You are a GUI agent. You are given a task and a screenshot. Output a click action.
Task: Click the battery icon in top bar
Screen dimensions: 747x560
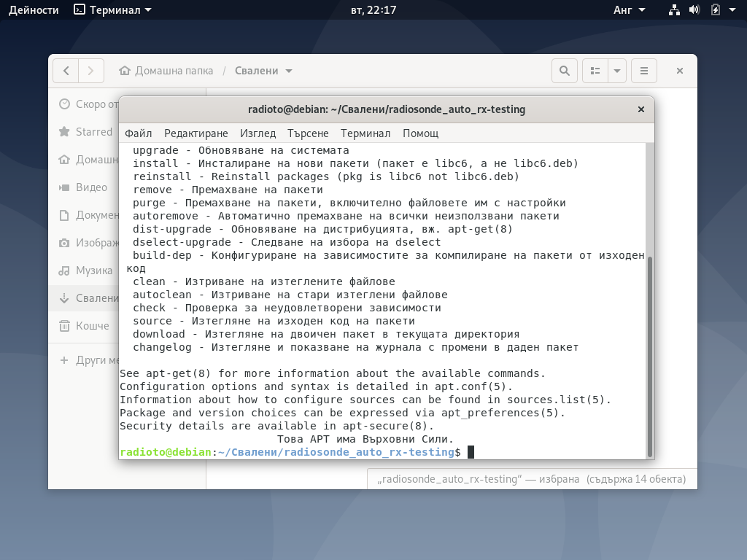tap(715, 10)
